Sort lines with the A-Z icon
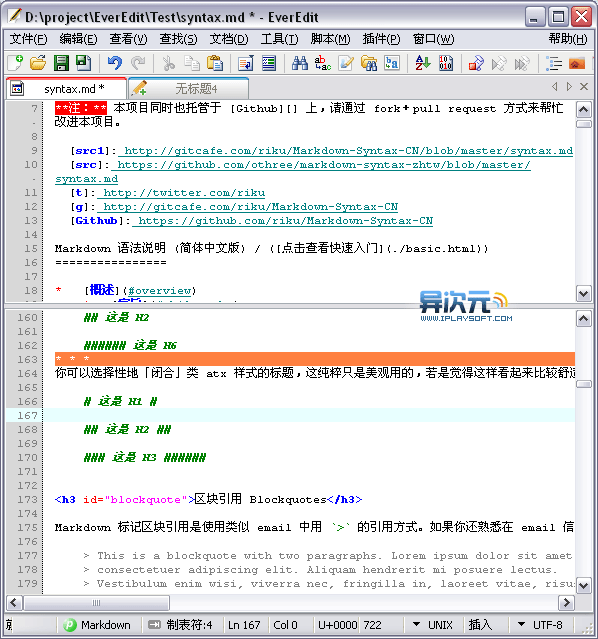 point(422,63)
